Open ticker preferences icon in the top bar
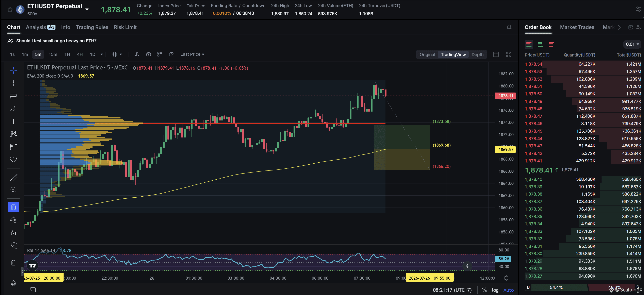This screenshot has width=644, height=295. (638, 10)
